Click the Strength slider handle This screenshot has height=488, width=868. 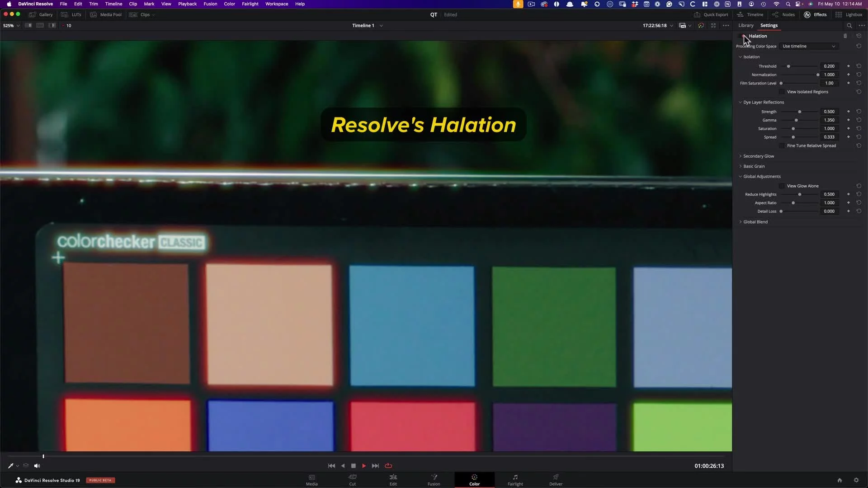(x=799, y=112)
